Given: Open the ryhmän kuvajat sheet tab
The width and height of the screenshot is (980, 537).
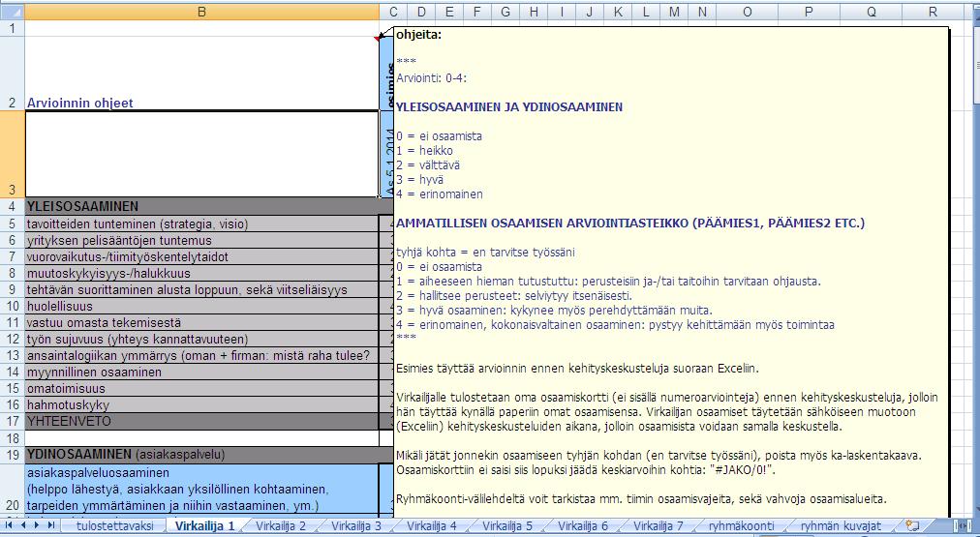Looking at the screenshot, I should pos(841,525).
